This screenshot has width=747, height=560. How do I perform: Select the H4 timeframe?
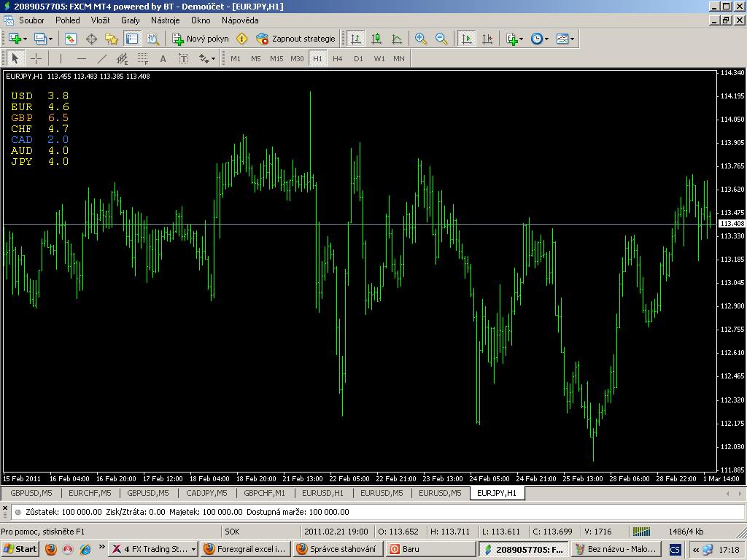338,58
